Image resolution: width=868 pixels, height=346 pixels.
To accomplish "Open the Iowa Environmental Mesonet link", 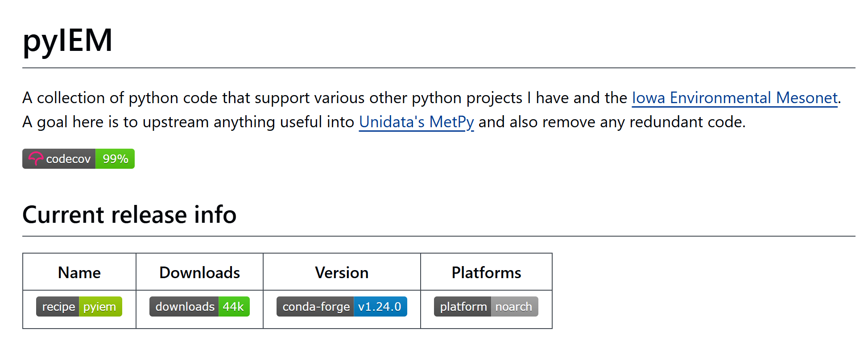I will click(735, 98).
